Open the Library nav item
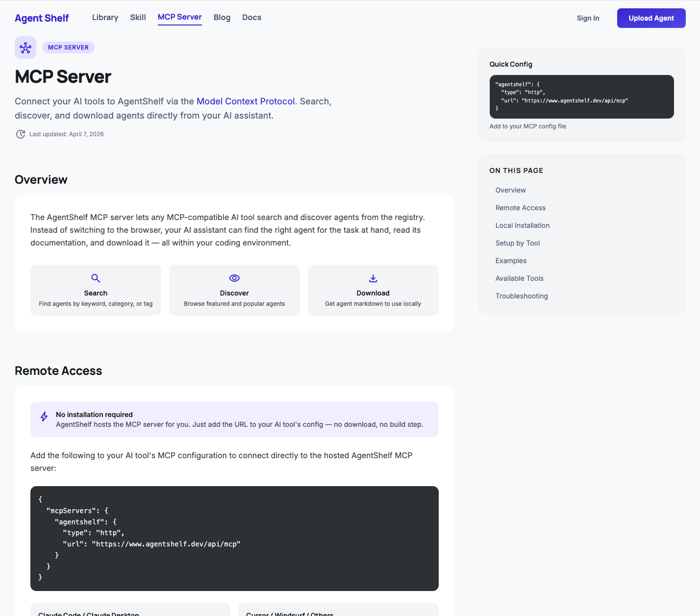This screenshot has height=616, width=700. pos(105,18)
